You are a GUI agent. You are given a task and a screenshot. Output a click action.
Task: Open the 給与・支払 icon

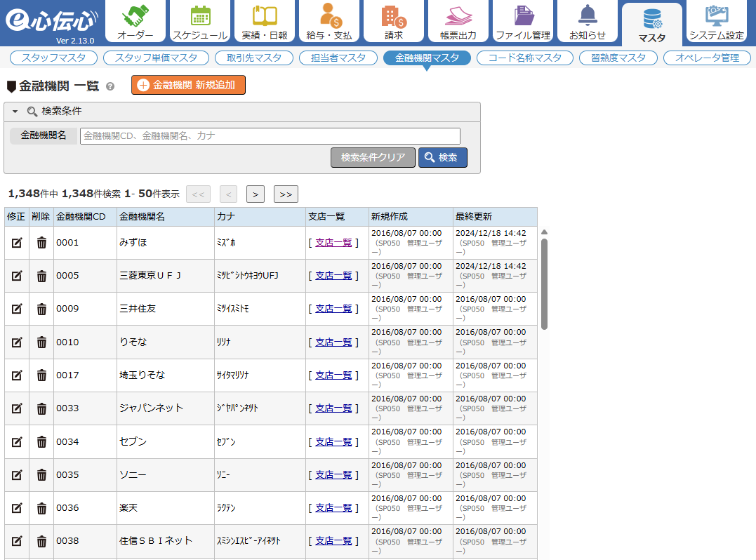329,21
